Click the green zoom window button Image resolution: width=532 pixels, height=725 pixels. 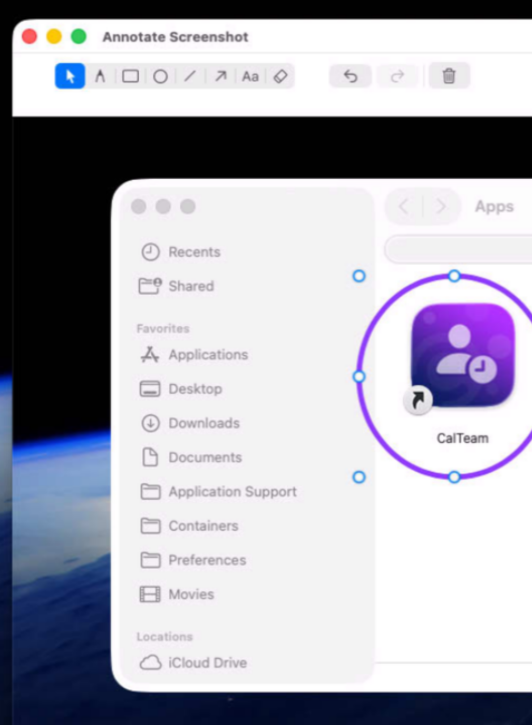tap(79, 37)
